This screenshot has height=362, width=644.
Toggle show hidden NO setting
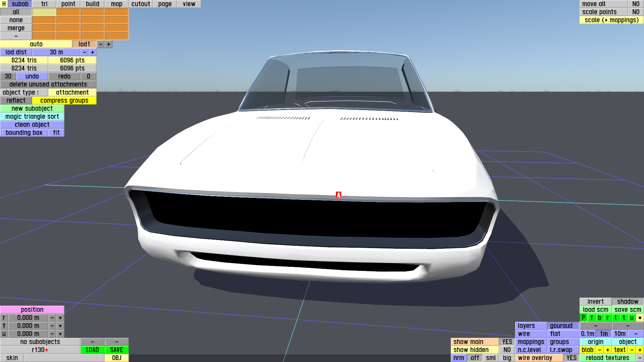(507, 350)
